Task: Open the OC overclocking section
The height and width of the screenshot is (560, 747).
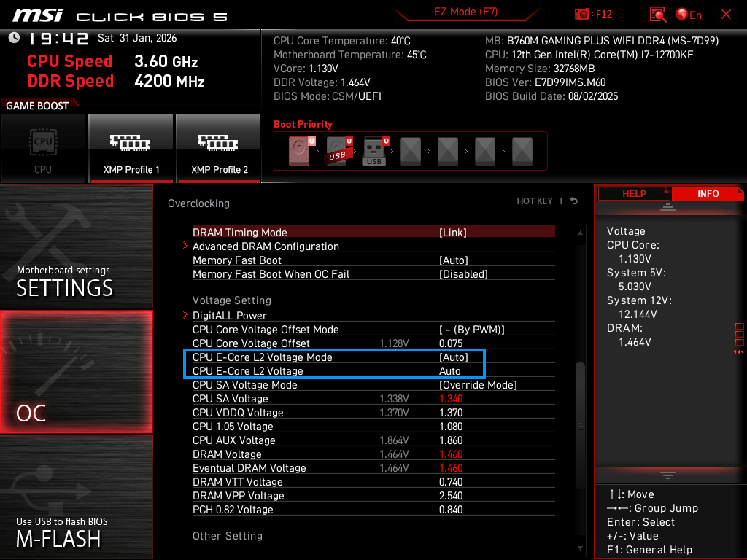Action: 76,372
